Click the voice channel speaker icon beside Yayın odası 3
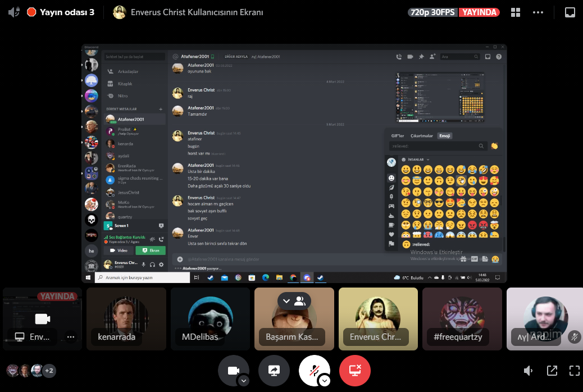The width and height of the screenshot is (583, 392). pyautogui.click(x=13, y=12)
